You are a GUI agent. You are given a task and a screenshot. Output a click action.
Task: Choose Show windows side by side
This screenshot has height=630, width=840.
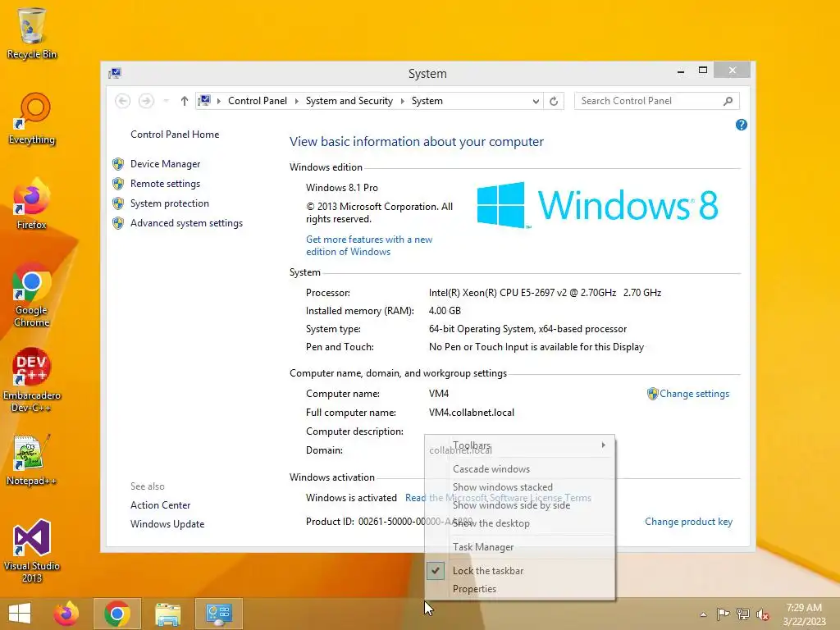519,505
